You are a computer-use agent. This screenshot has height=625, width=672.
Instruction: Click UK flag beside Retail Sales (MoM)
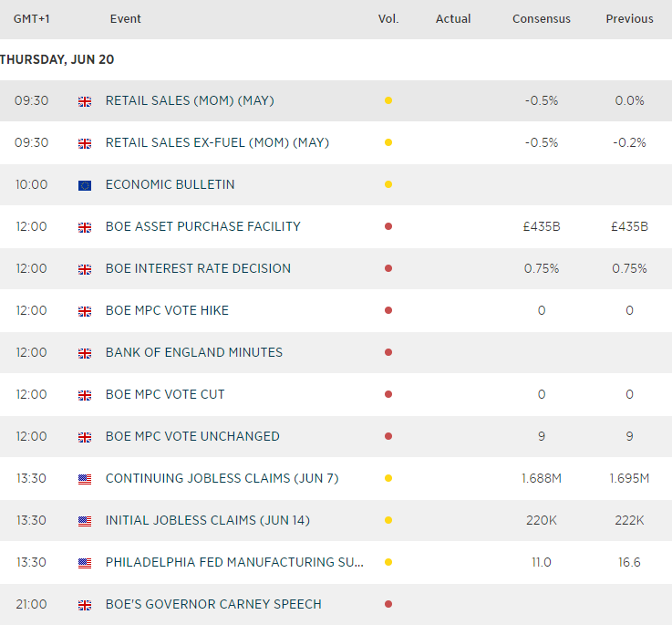click(85, 101)
